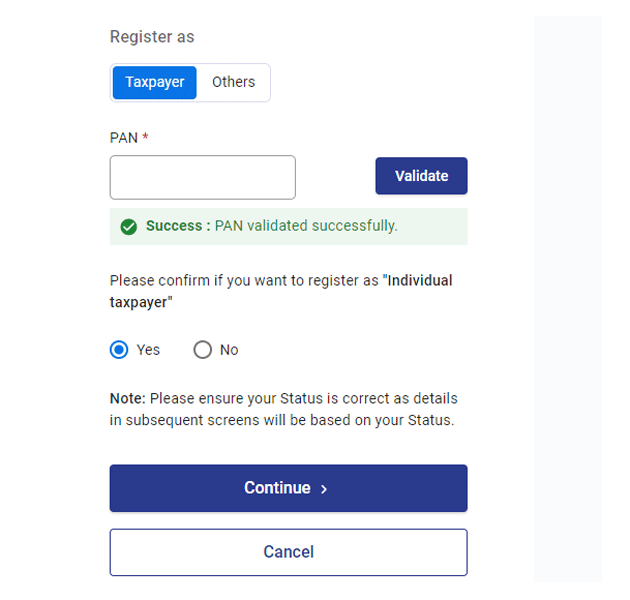Screen dimensions: 630x600
Task: Click the green success checkmark icon
Action: (x=128, y=227)
